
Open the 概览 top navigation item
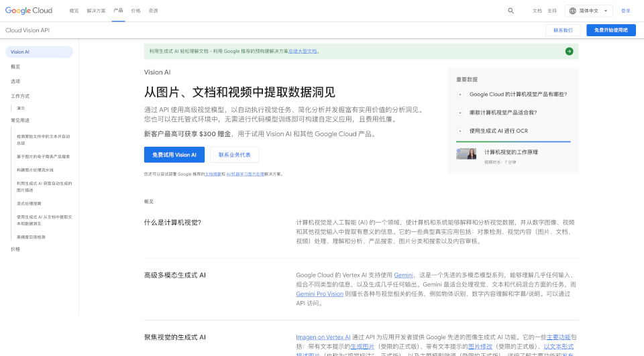pos(74,11)
